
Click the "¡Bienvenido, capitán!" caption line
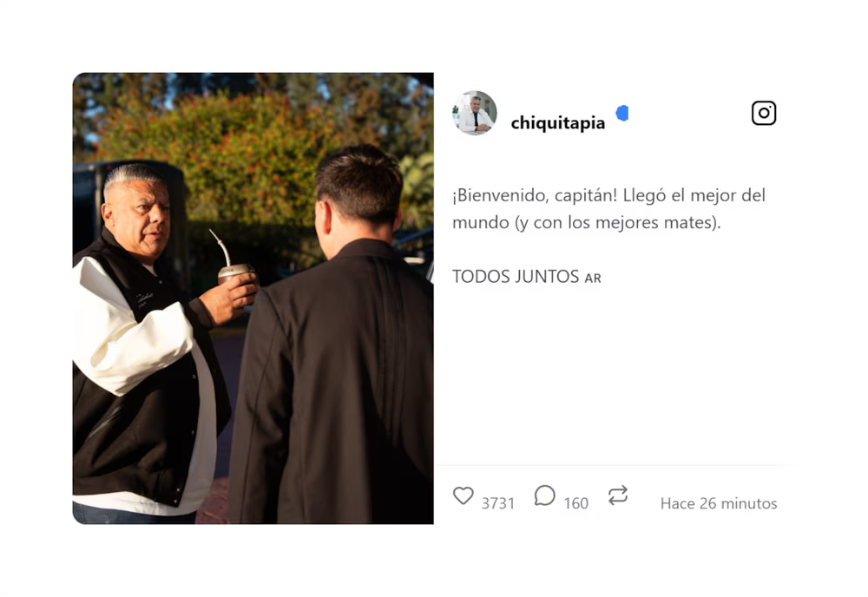click(535, 195)
